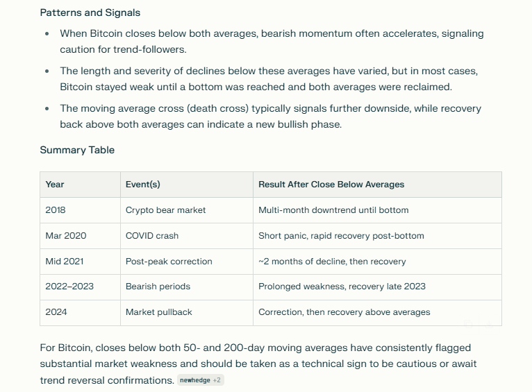Viewport: 532px width, 392px height.
Task: Click the Patterns and Signals heading
Action: click(x=90, y=12)
